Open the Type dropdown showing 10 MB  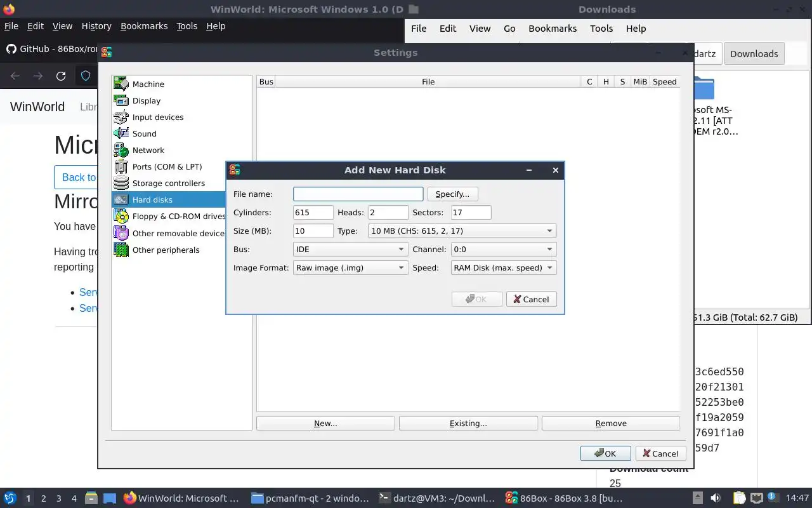pyautogui.click(x=462, y=231)
